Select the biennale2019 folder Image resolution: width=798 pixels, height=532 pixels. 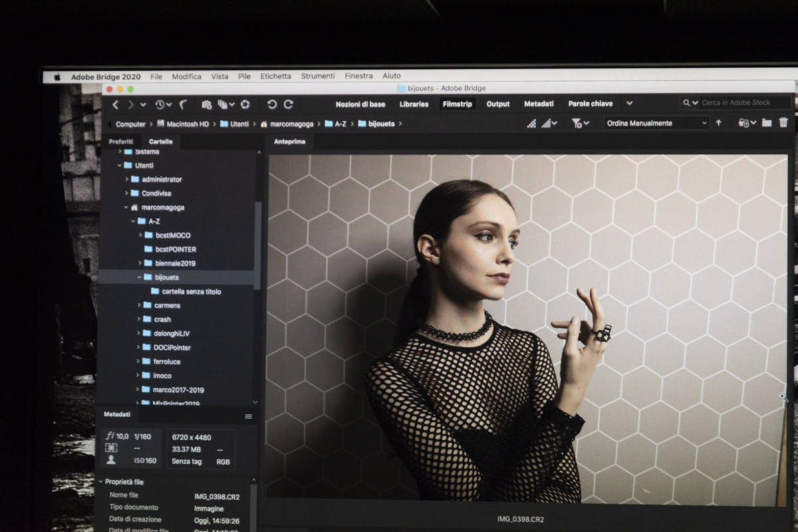coord(175,263)
